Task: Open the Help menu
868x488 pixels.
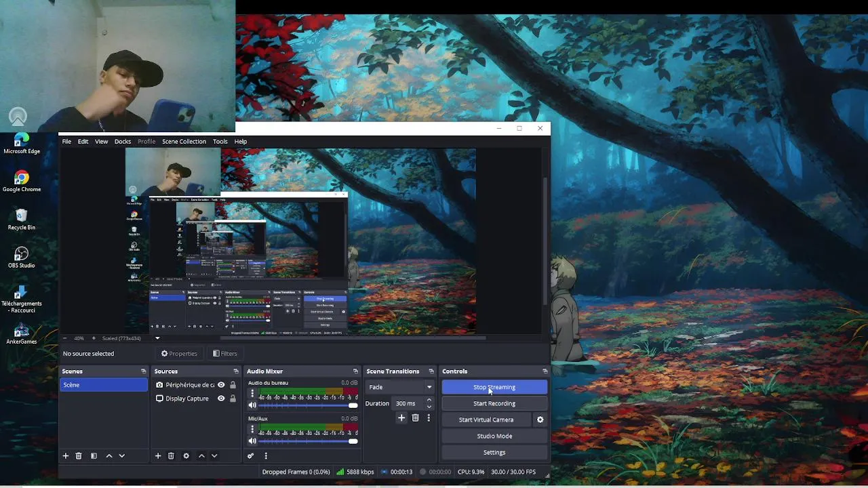Action: pyautogui.click(x=241, y=142)
